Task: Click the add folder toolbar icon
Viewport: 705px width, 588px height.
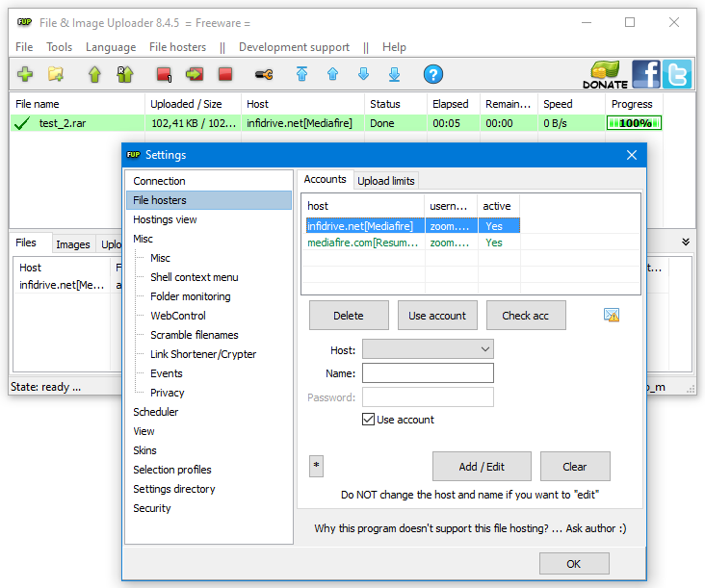Action: tap(56, 74)
